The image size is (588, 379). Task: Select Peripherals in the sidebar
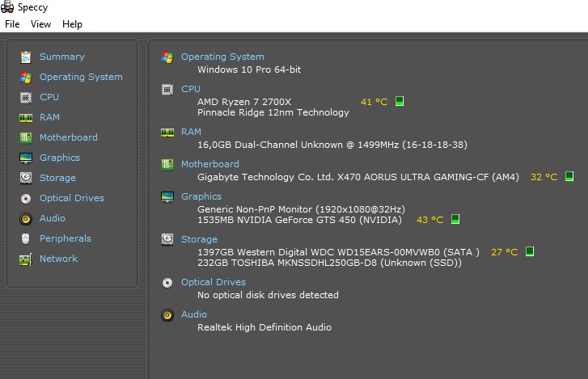(66, 238)
